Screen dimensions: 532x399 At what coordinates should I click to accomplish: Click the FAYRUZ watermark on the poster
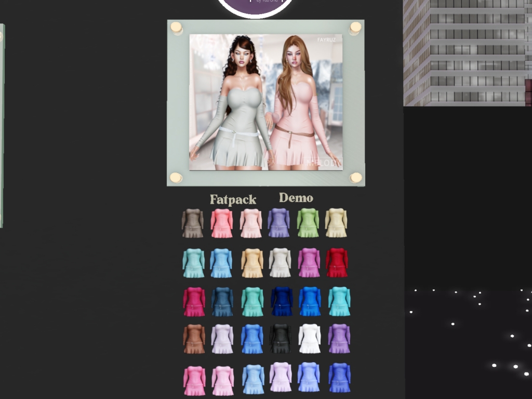pos(327,39)
